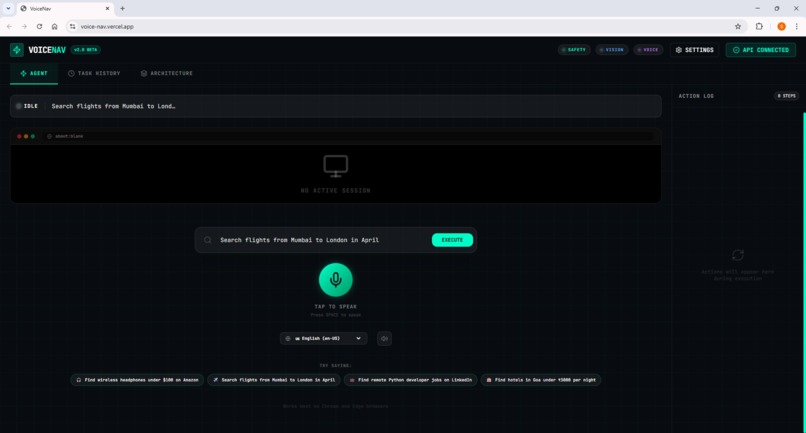This screenshot has width=806, height=433.
Task: Open the orange Chrome profile avatar
Action: tap(781, 26)
